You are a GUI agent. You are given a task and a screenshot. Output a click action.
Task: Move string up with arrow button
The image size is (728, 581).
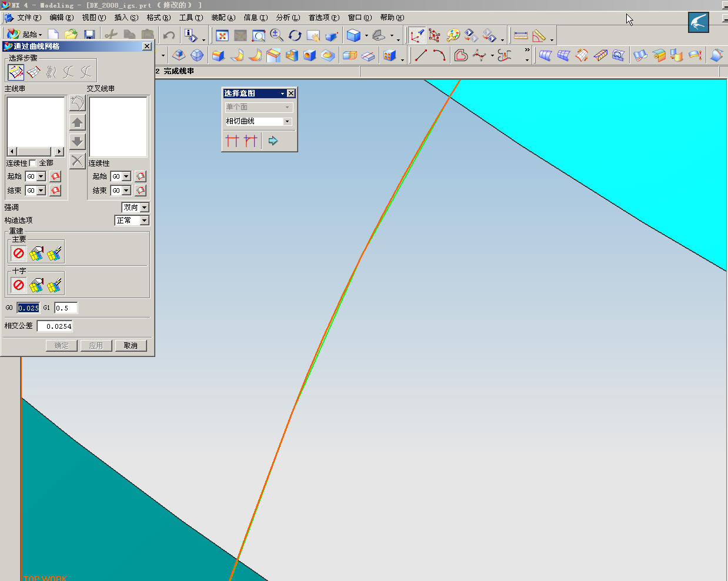click(78, 122)
